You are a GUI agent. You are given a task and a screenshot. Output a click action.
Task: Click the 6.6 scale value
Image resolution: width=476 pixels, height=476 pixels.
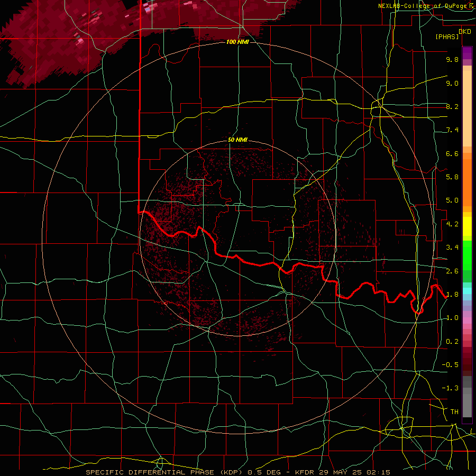coord(452,153)
